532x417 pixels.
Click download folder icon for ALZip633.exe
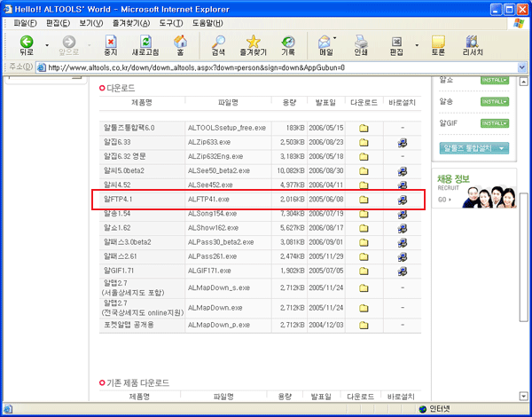point(364,142)
